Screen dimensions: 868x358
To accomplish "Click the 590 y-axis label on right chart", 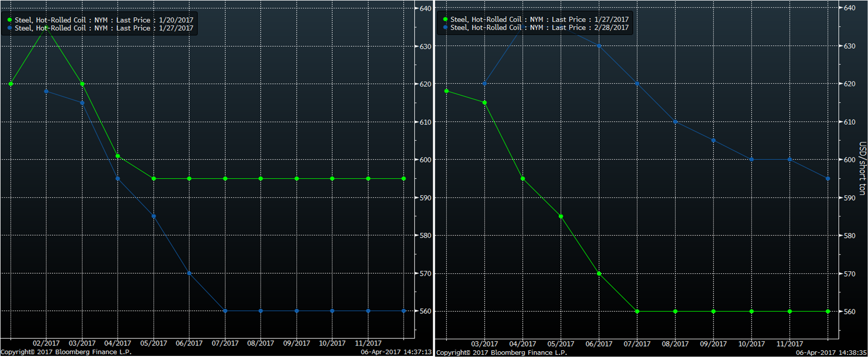I will click(849, 198).
